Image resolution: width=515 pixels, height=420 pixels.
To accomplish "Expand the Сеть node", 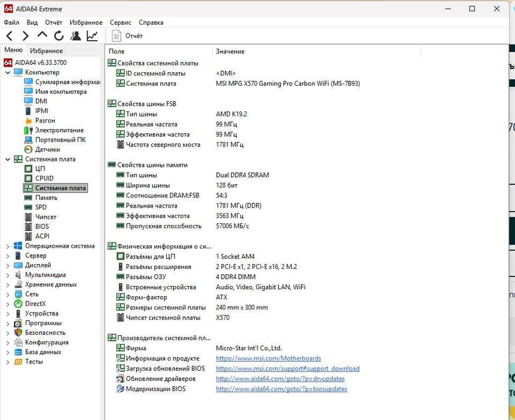I will 8,294.
